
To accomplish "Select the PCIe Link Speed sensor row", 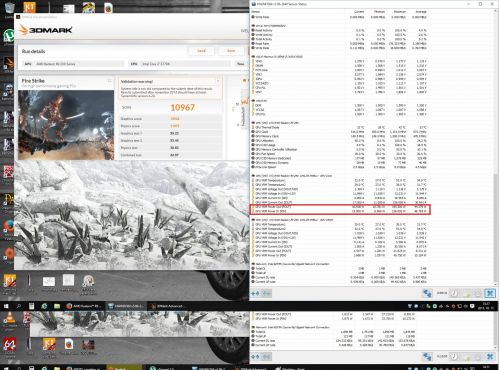I will [x=339, y=167].
